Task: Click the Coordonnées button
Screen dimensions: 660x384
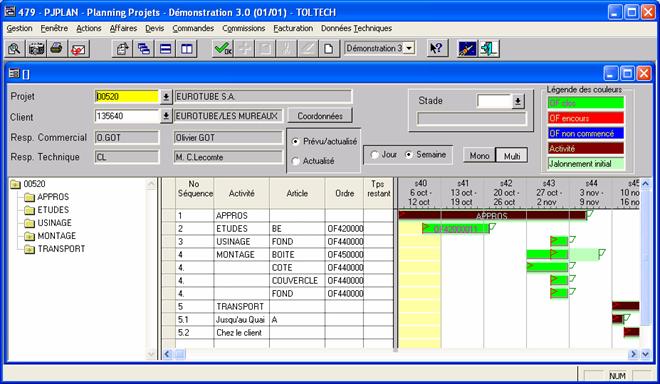Action: (x=320, y=116)
